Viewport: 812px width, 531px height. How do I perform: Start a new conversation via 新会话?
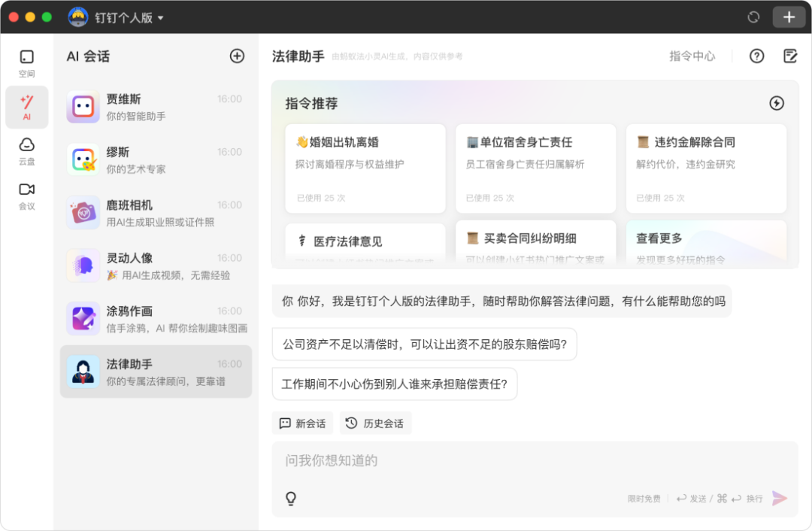click(x=302, y=423)
